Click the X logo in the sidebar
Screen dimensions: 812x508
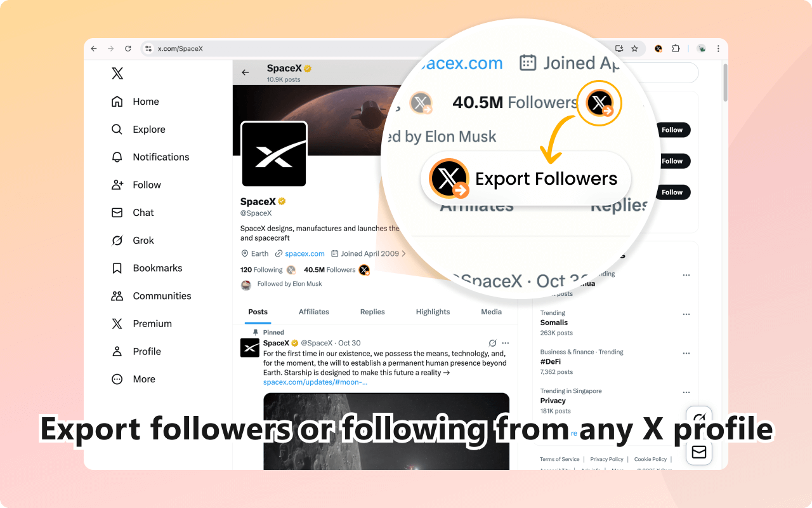(x=117, y=74)
